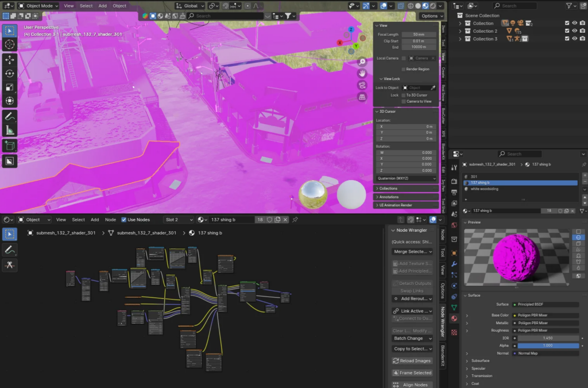Viewport: 588px width, 388px height.
Task: Open the viewport Add menu
Action: 102,6
